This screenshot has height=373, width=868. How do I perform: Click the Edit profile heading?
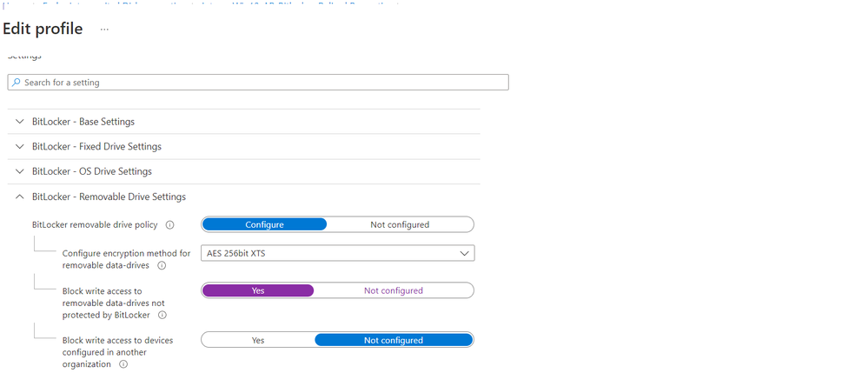click(43, 29)
